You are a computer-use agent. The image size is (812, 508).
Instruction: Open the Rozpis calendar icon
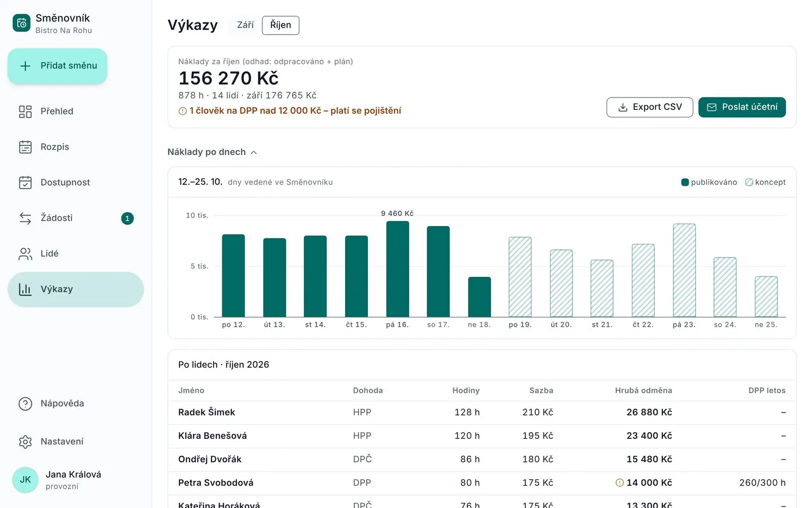(25, 147)
